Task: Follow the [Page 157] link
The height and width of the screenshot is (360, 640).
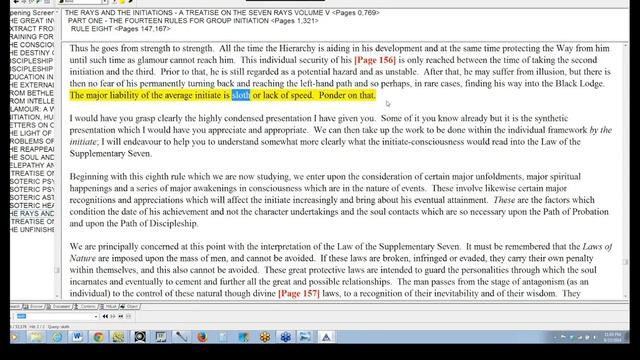Action: 299,293
